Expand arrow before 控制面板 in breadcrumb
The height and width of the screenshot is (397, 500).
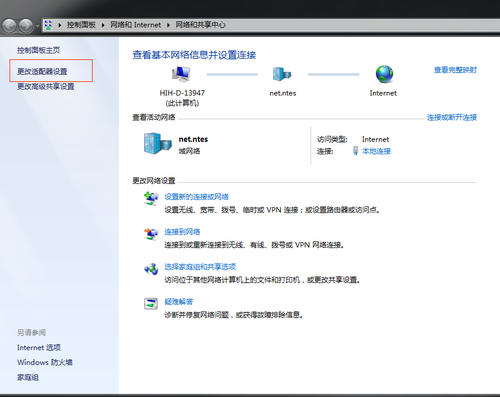tap(60, 25)
